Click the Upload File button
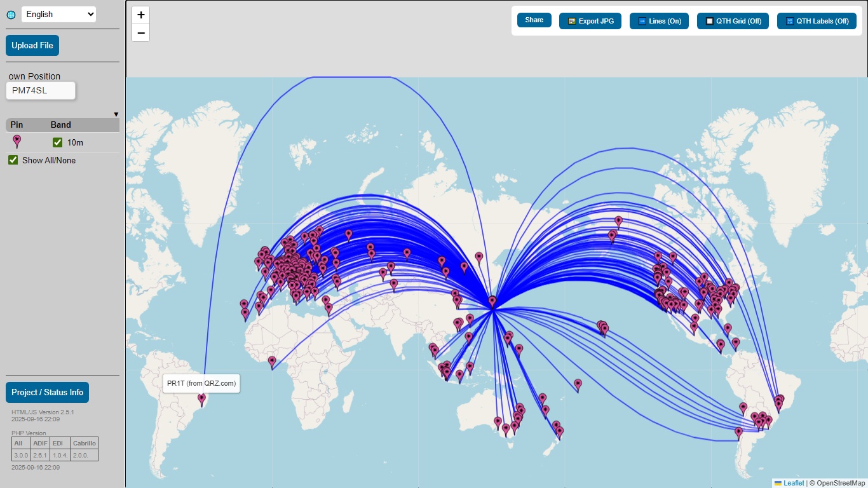 tap(32, 46)
